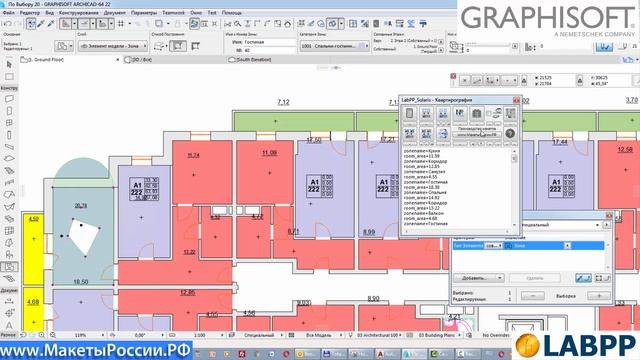This screenshot has height=360, width=640.
Task: Select the Pick Up Parameters eyedropper
Action: 41,24
